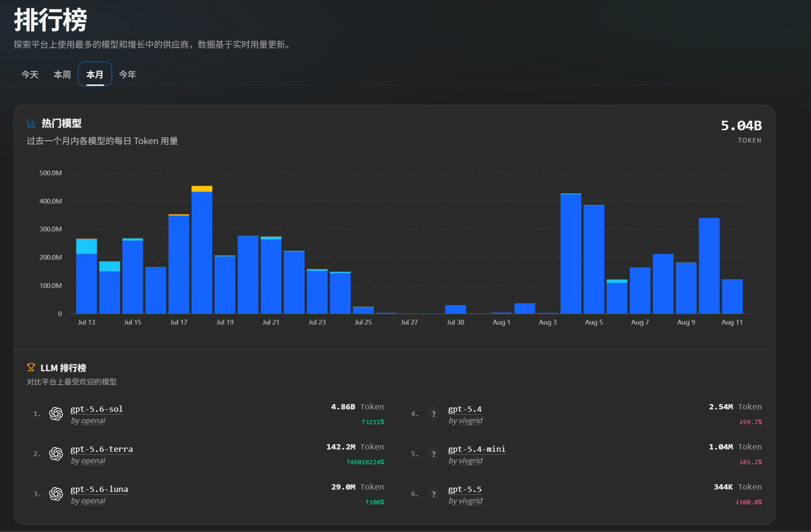Click the OpenAI logo for gpt-5.6-sol

(56, 414)
